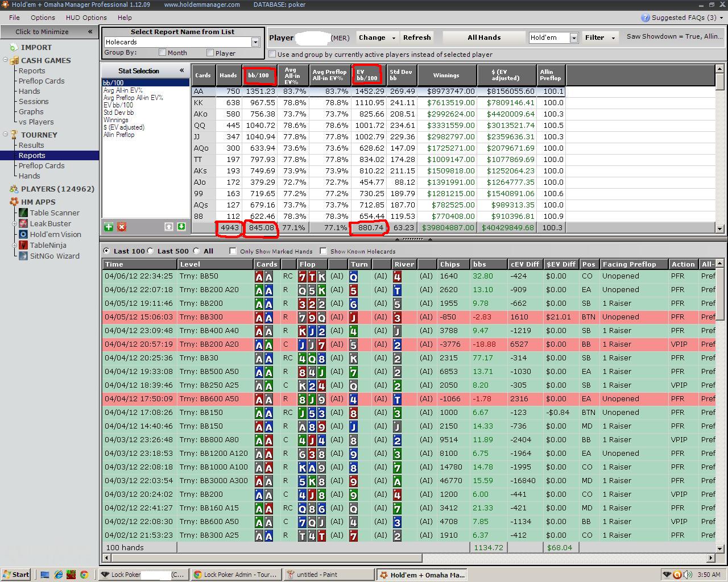
Task: Click the volume speaker tray icon
Action: coord(687,575)
